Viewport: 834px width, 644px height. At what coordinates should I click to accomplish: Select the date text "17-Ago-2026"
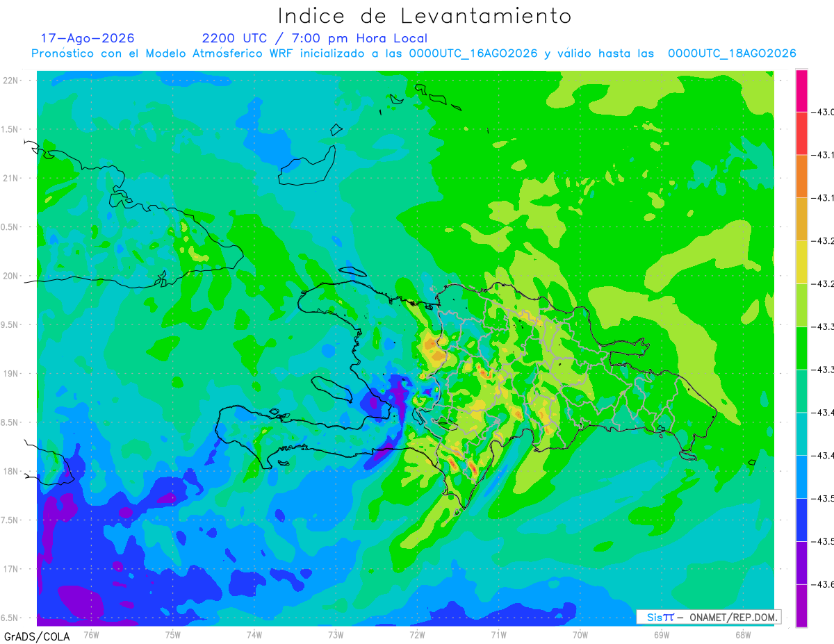pyautogui.click(x=88, y=38)
